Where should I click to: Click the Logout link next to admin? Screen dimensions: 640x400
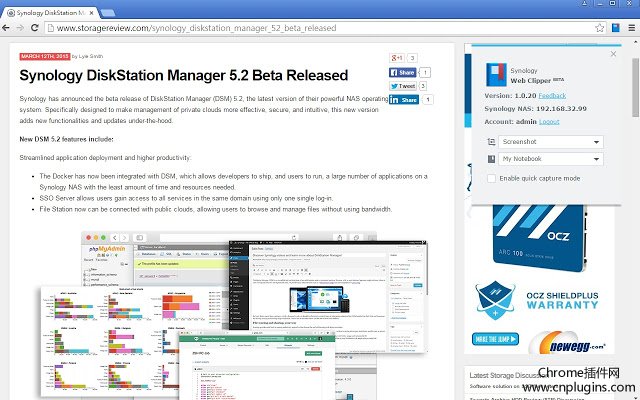[x=549, y=122]
